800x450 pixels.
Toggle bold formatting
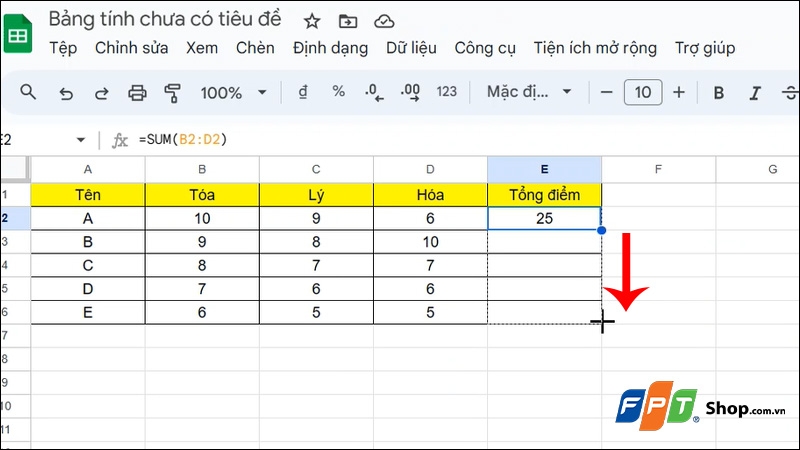(x=719, y=93)
